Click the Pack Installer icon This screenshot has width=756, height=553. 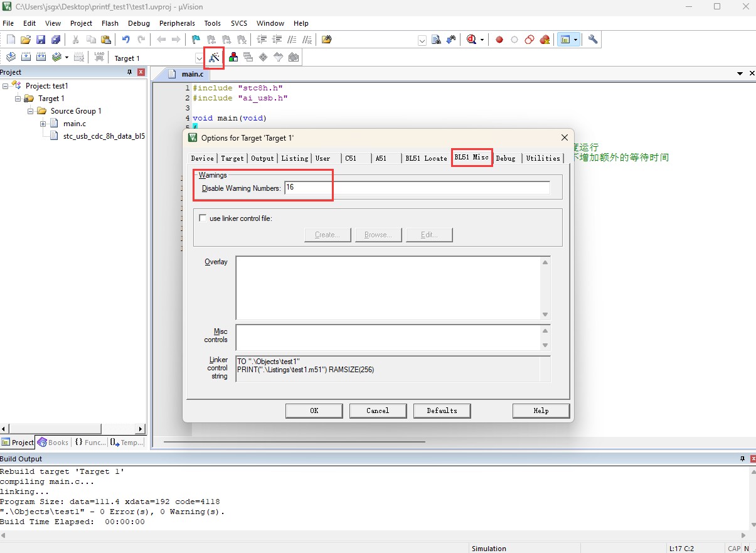pyautogui.click(x=293, y=57)
